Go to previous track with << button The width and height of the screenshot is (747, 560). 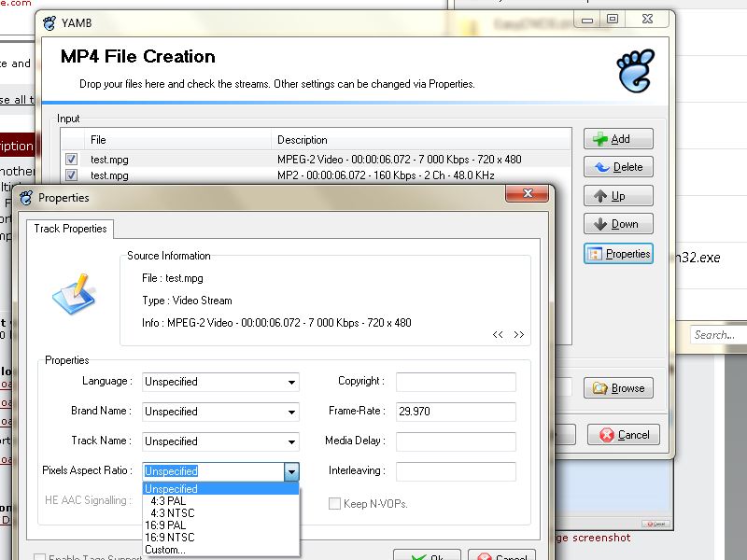click(x=498, y=334)
